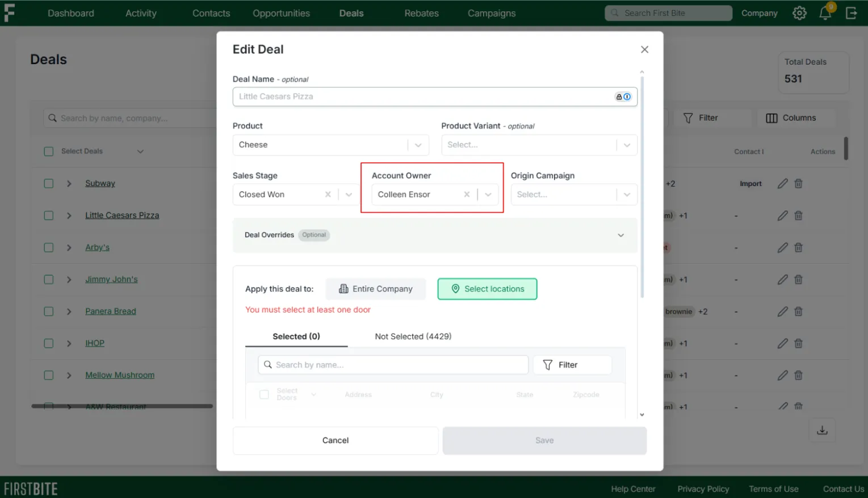
Task: Check the Subway row checkbox
Action: (x=49, y=184)
